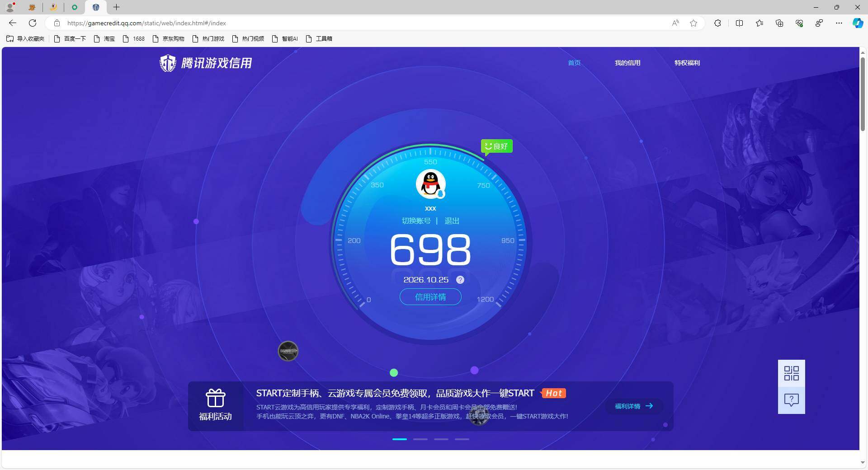Click the Tencent Game Credit shield logo

[168, 63]
